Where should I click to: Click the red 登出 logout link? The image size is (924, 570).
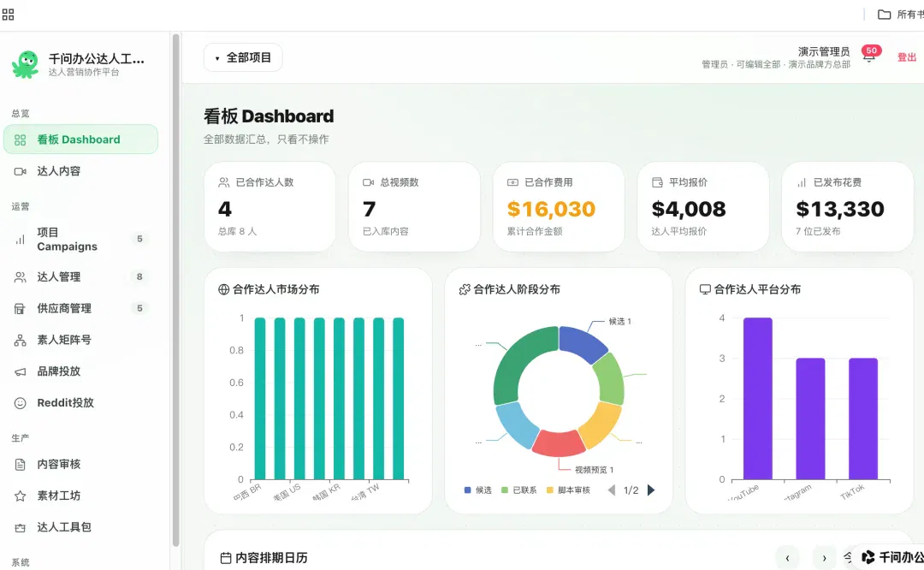tap(906, 57)
